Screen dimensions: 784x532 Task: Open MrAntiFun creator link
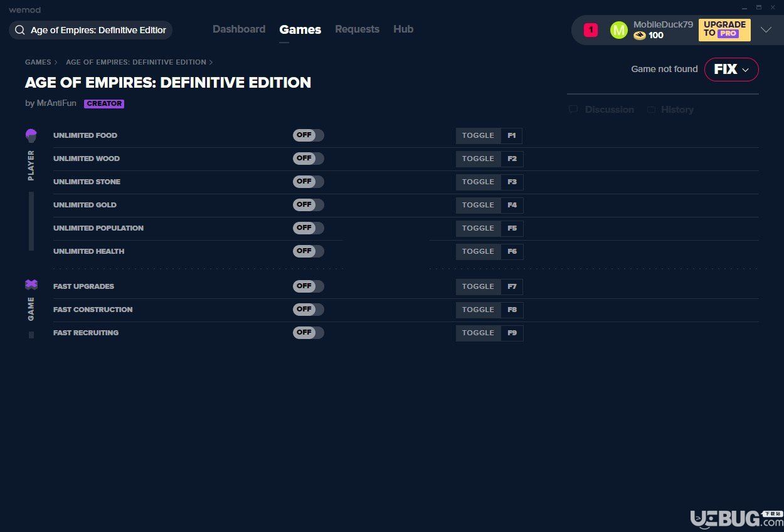[56, 103]
